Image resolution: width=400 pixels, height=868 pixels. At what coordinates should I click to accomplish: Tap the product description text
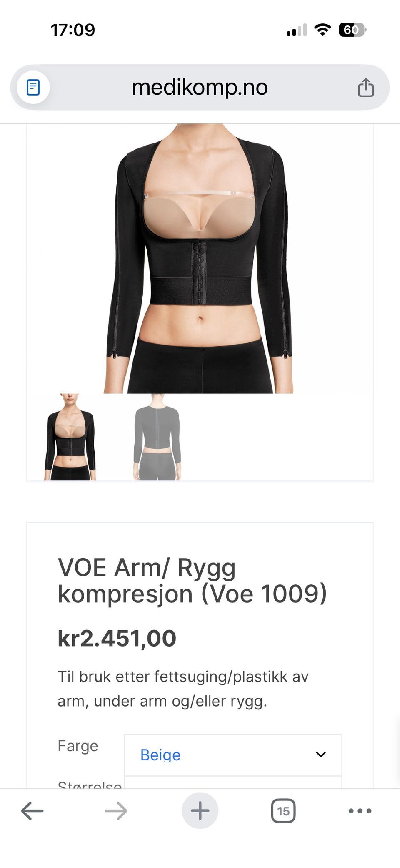pyautogui.click(x=183, y=689)
